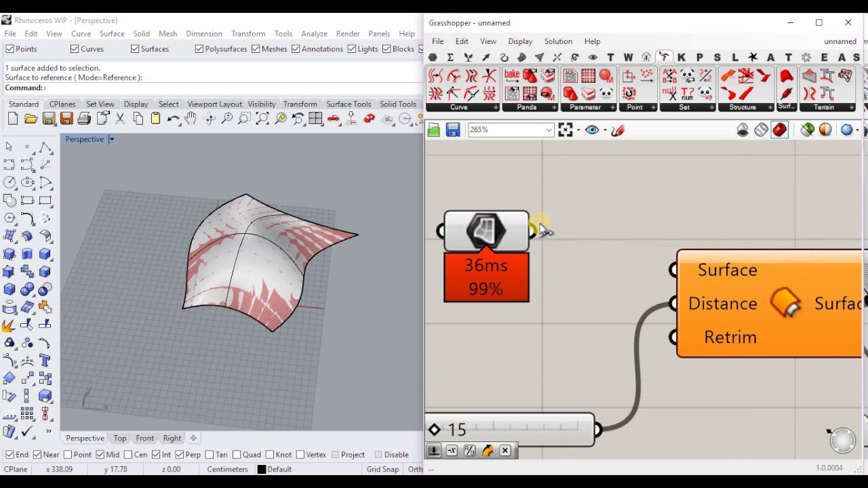The height and width of the screenshot is (488, 868).
Task: Toggle the Polysurfaces filter checkbox
Action: coord(199,49)
